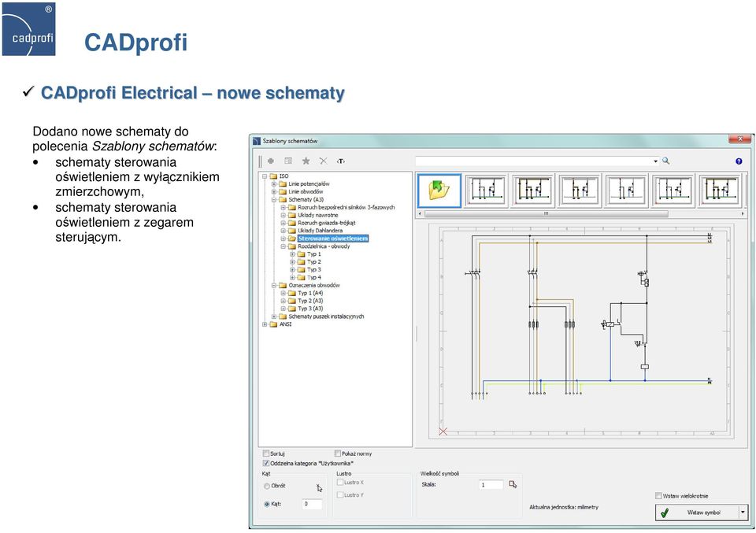
Task: Select the Typ 2 (A3) folder
Action: (310, 301)
